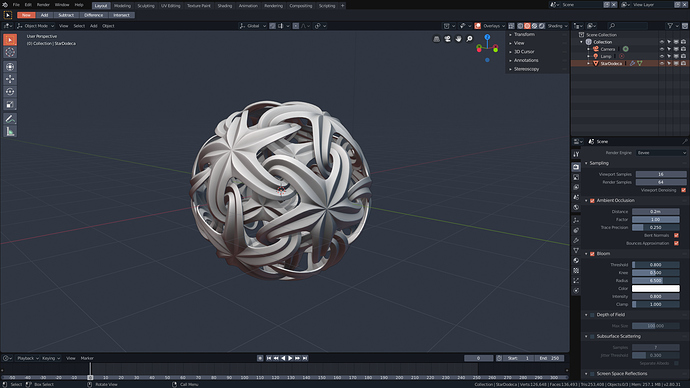
Task: Open the Material properties tab
Action: [576, 260]
